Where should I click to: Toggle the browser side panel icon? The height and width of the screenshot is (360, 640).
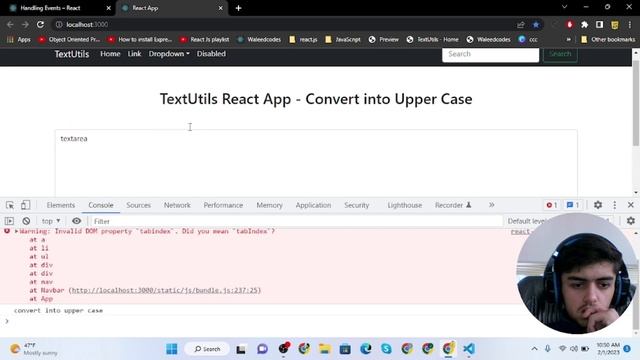(x=599, y=25)
